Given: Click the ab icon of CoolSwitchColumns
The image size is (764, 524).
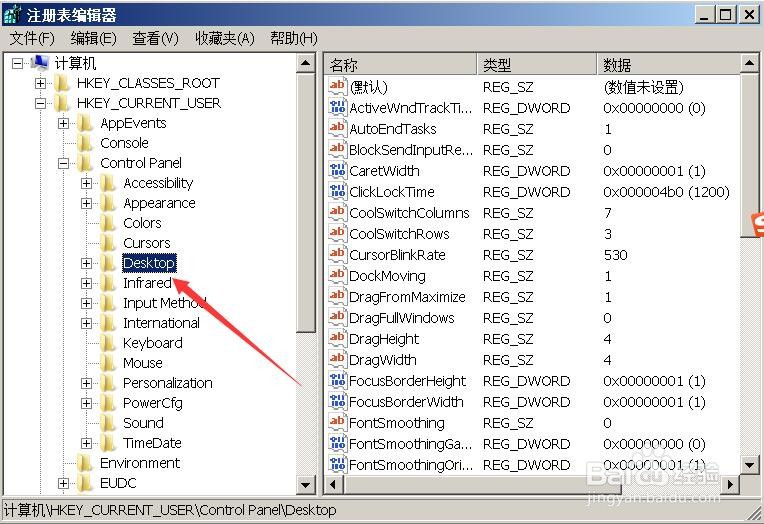Looking at the screenshot, I should click(337, 213).
